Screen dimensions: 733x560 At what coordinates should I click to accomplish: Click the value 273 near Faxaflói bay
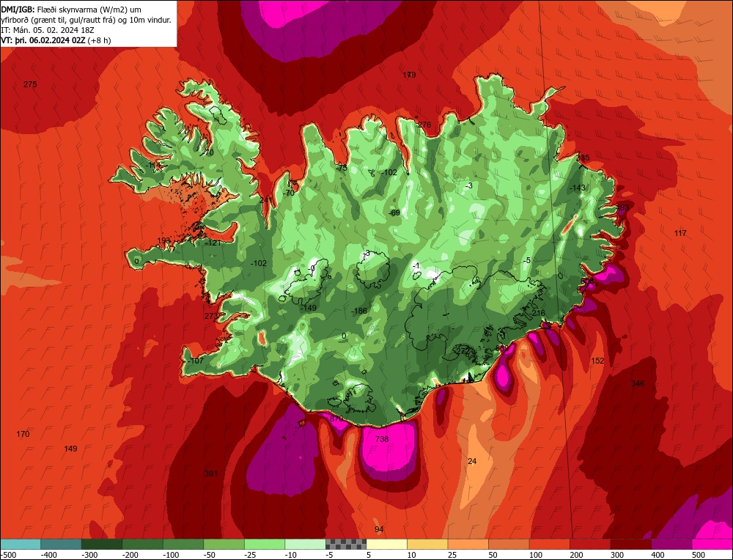[x=211, y=316]
